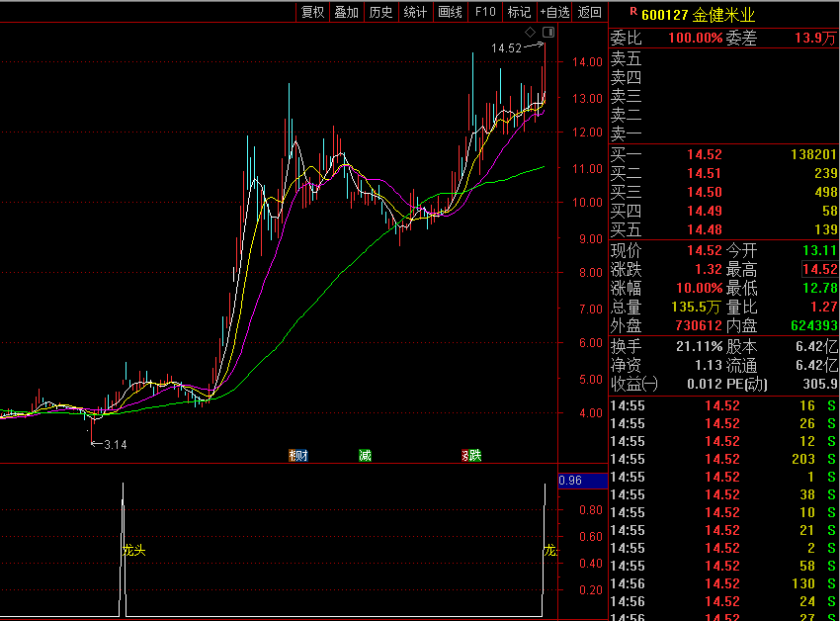840x621 pixels.
Task: Click the 外盘 value 730612
Action: (x=699, y=325)
